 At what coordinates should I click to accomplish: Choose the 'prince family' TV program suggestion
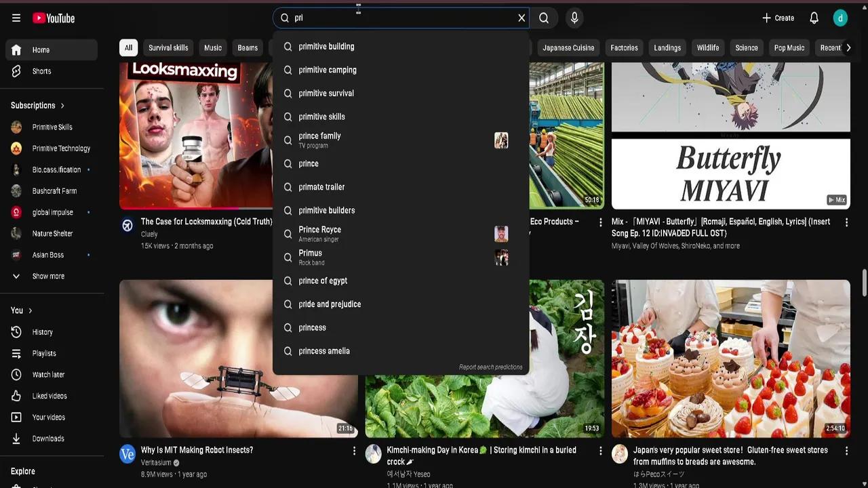coord(401,140)
